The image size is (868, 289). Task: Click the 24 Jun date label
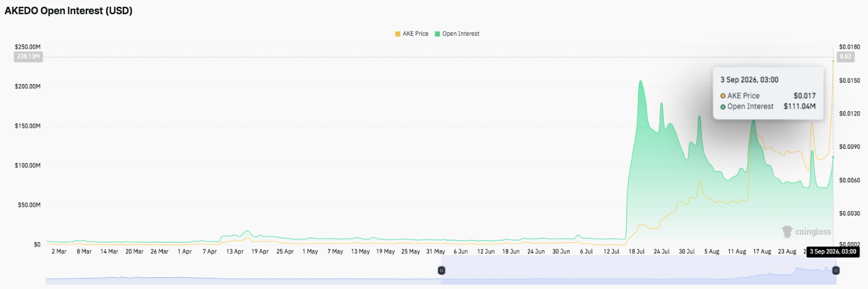(535, 251)
